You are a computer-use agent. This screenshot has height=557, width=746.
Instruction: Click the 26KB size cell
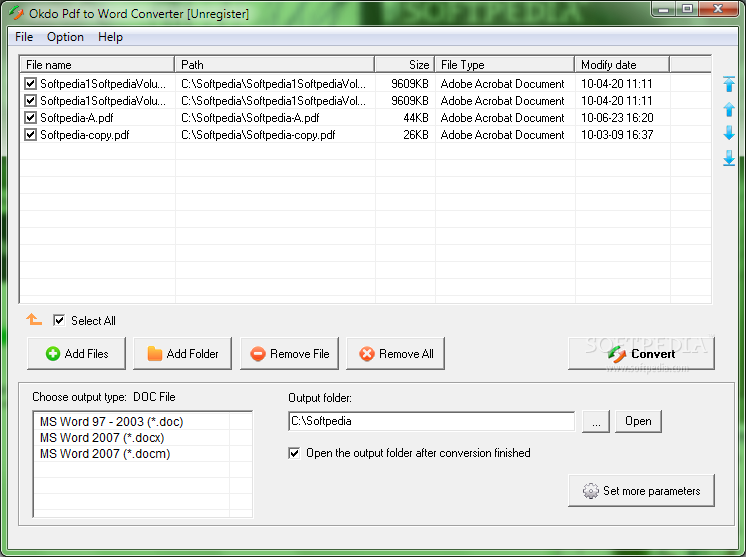(416, 135)
